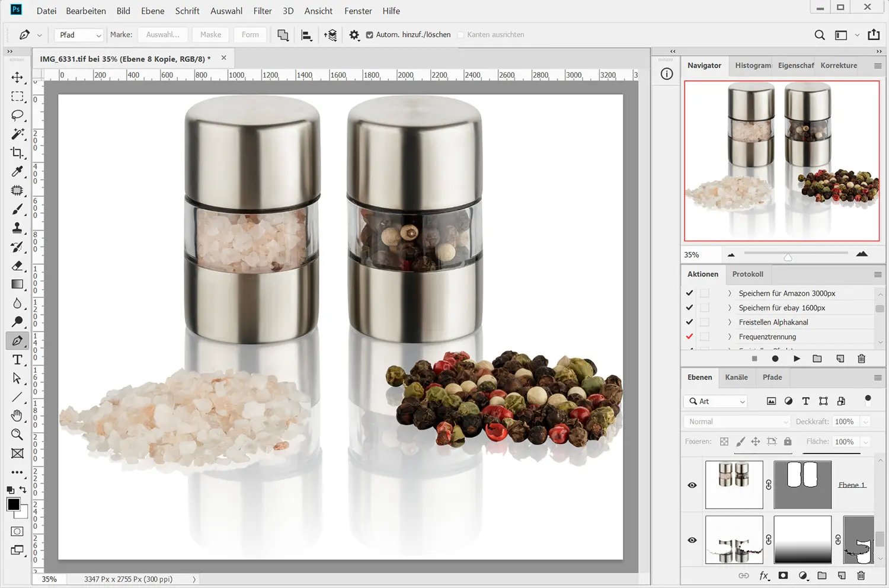Expand the Freistellen Alphakanal action
The height and width of the screenshot is (588, 889).
[730, 322]
